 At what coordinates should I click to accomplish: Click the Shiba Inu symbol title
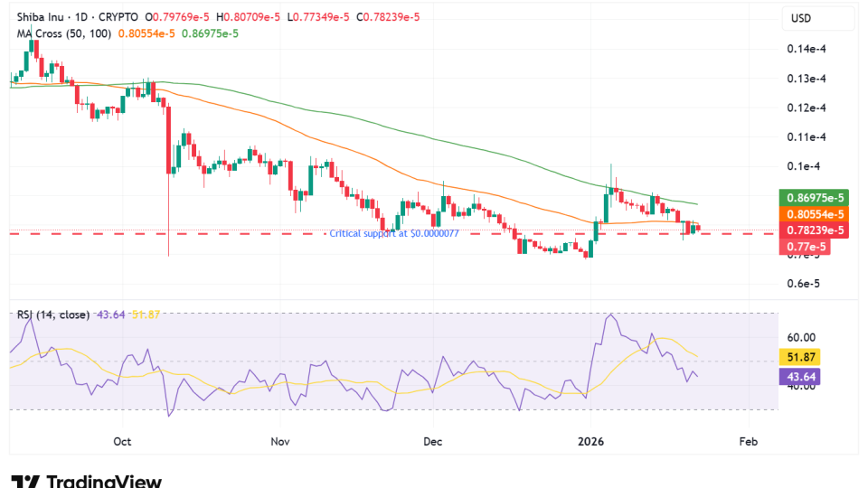[42, 17]
